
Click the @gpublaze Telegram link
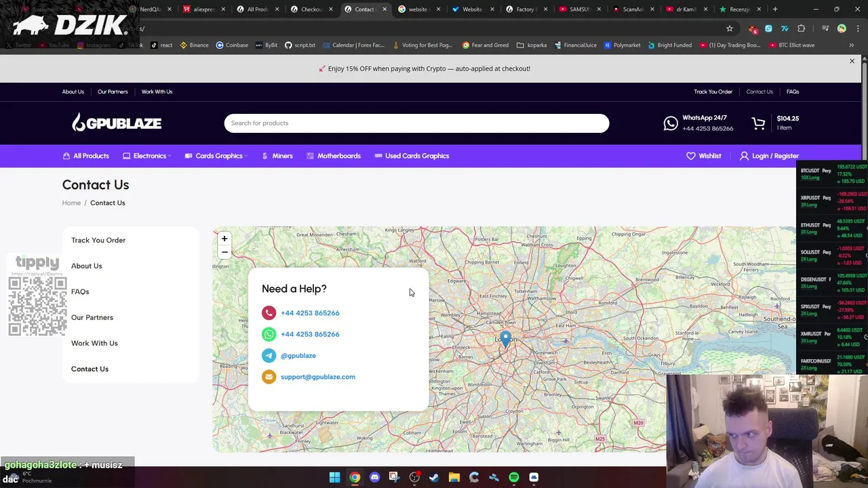coord(298,356)
